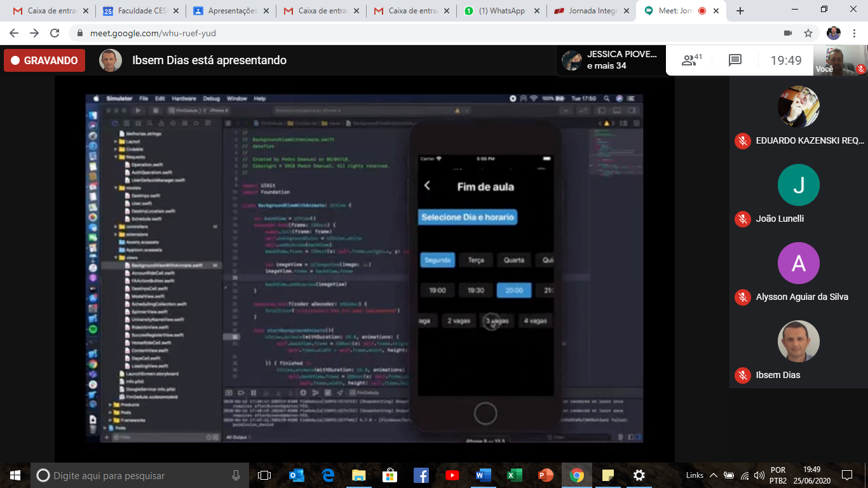Switch to Faculdade CES calendar tab
Screen dimensions: 868x488
point(140,11)
